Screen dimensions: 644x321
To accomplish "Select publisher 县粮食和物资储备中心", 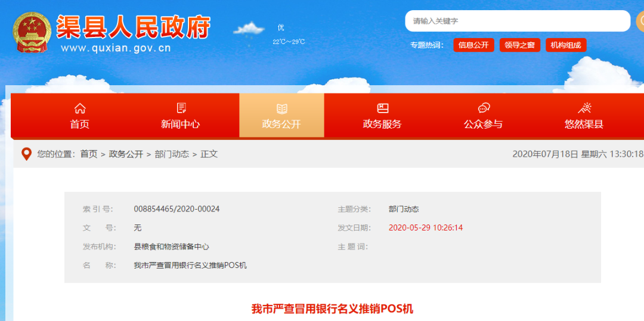I will [x=172, y=247].
